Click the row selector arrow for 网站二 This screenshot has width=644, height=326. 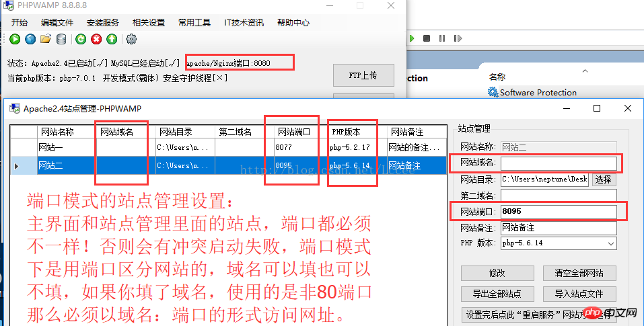pos(16,166)
